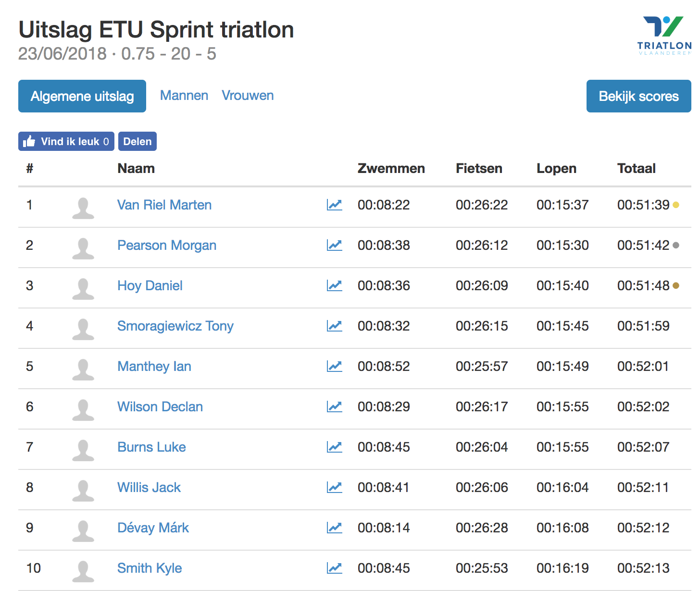Select total time 00:52:07
Viewport: 700px width, 591px height.
[x=643, y=447]
